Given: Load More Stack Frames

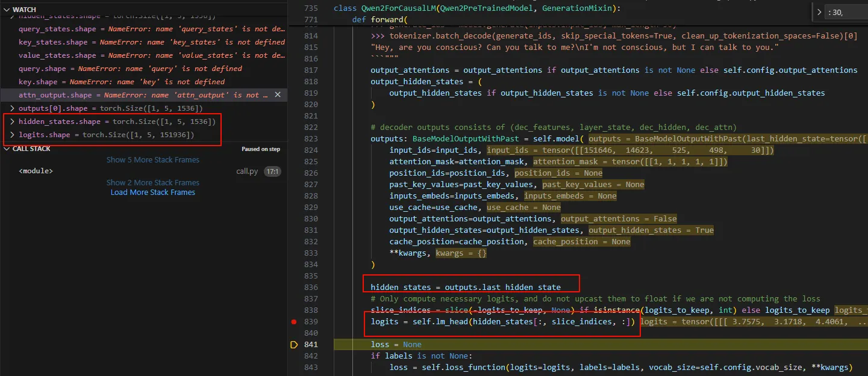Looking at the screenshot, I should (153, 193).
